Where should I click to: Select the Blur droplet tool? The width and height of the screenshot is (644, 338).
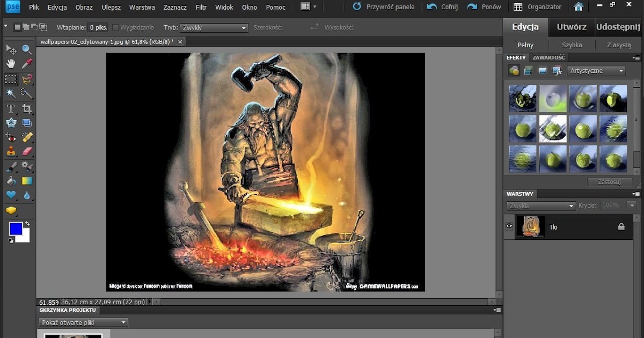(x=27, y=195)
